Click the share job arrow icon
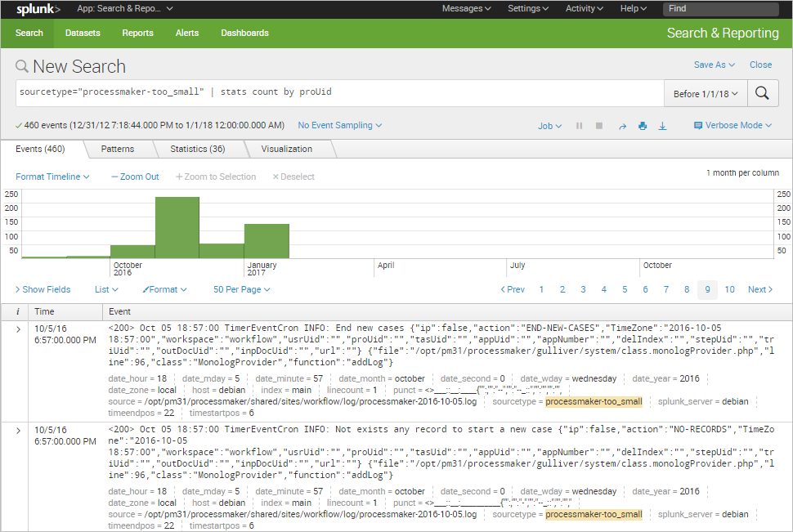 pyautogui.click(x=622, y=126)
